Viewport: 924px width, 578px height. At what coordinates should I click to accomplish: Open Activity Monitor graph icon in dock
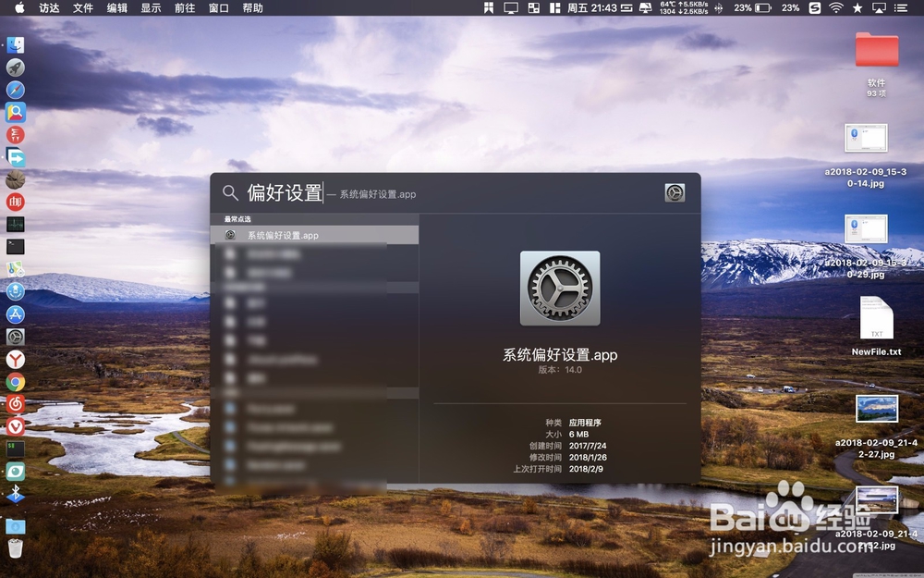[16, 224]
